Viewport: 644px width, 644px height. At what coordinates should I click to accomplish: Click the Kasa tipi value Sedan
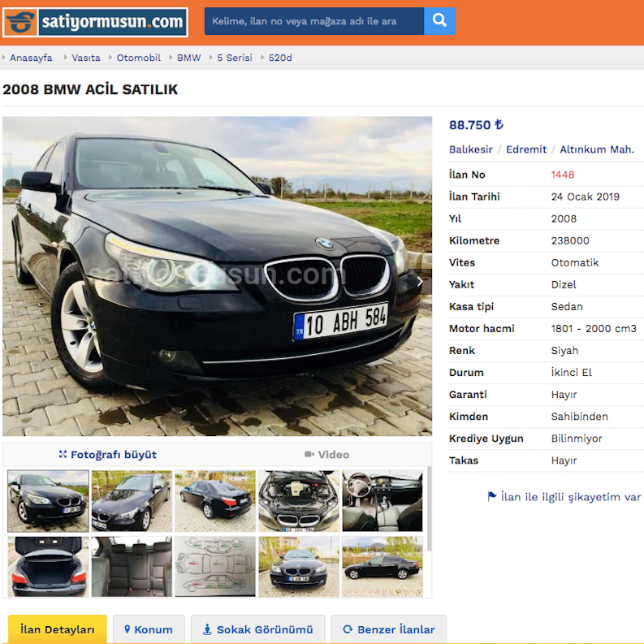[567, 306]
